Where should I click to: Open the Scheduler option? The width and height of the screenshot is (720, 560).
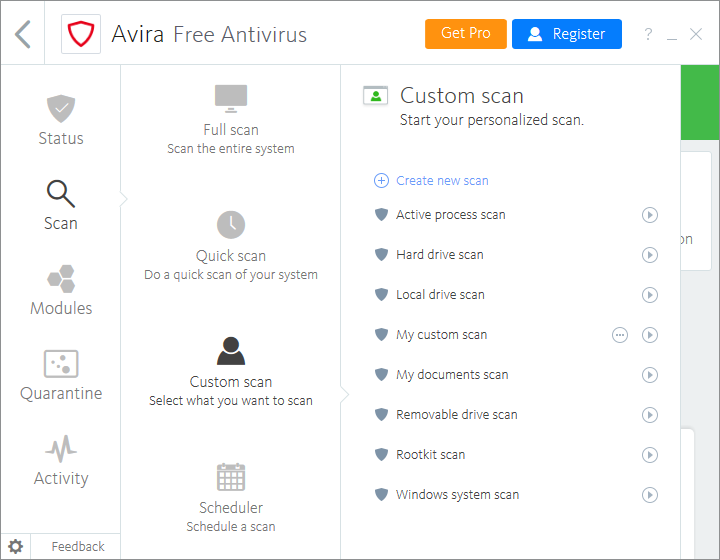tap(231, 496)
